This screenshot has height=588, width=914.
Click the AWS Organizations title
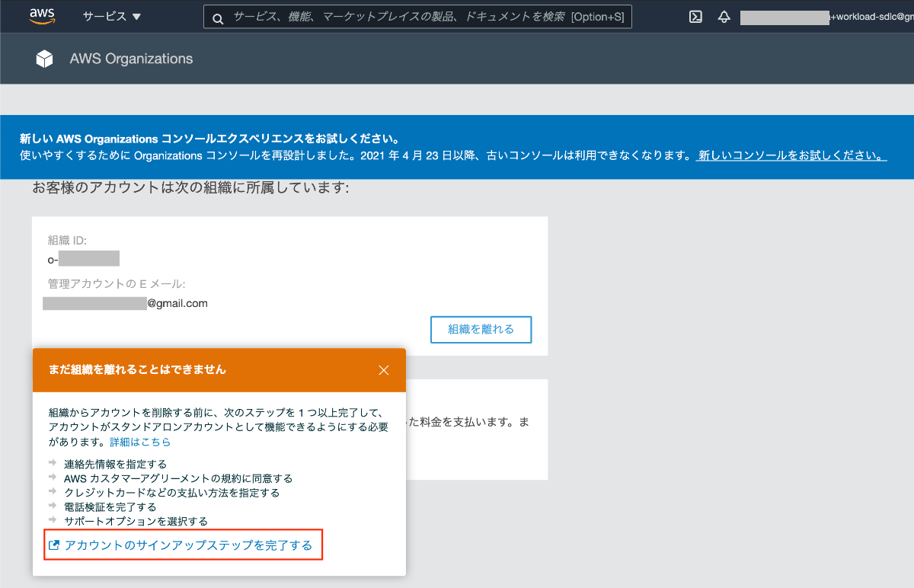(131, 59)
